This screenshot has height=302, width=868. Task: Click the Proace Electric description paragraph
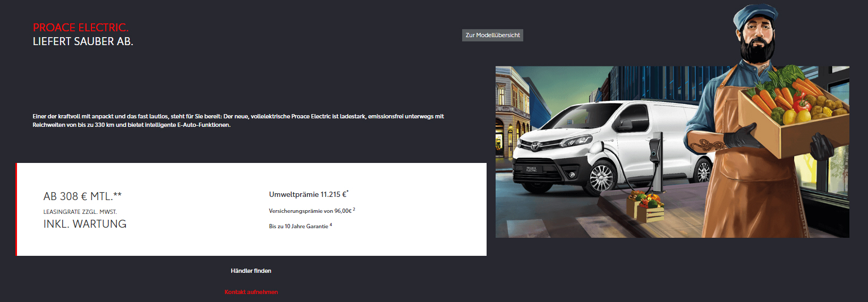click(238, 120)
